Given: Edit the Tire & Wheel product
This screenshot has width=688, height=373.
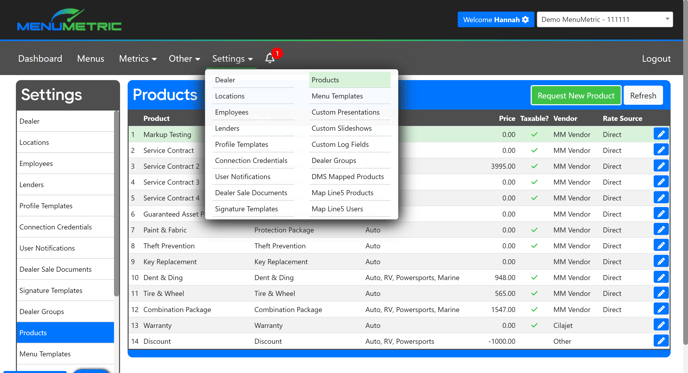Looking at the screenshot, I should tap(661, 293).
